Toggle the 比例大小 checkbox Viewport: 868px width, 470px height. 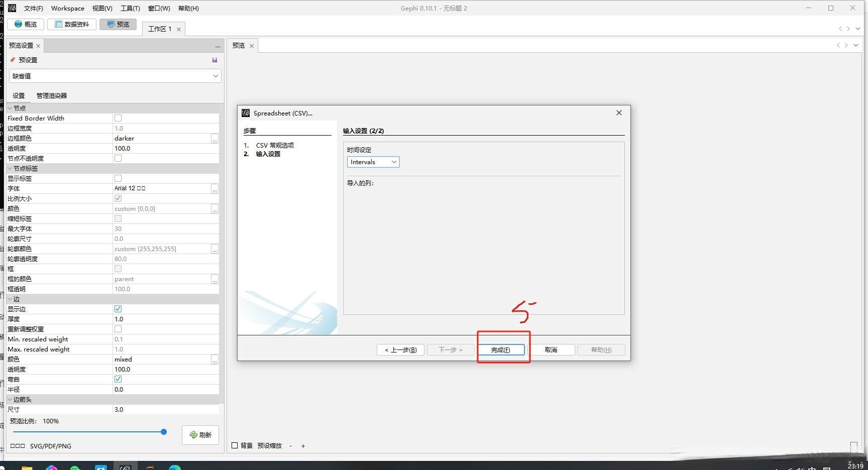118,198
